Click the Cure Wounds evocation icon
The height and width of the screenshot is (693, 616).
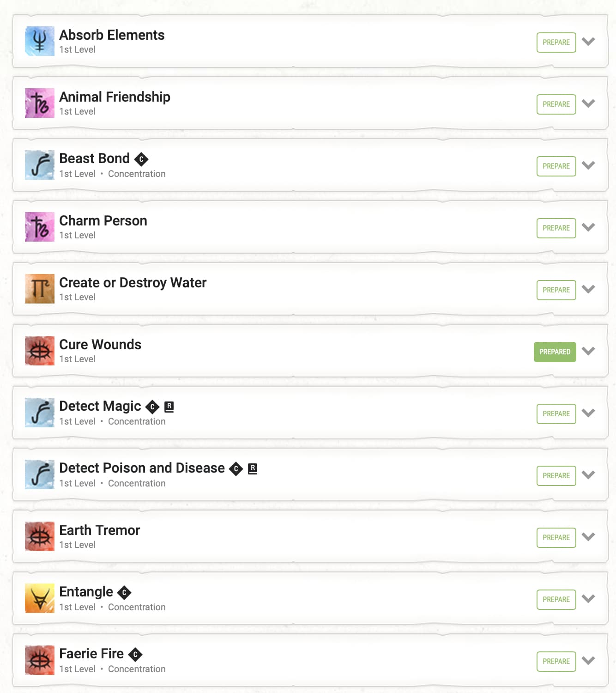click(x=40, y=351)
